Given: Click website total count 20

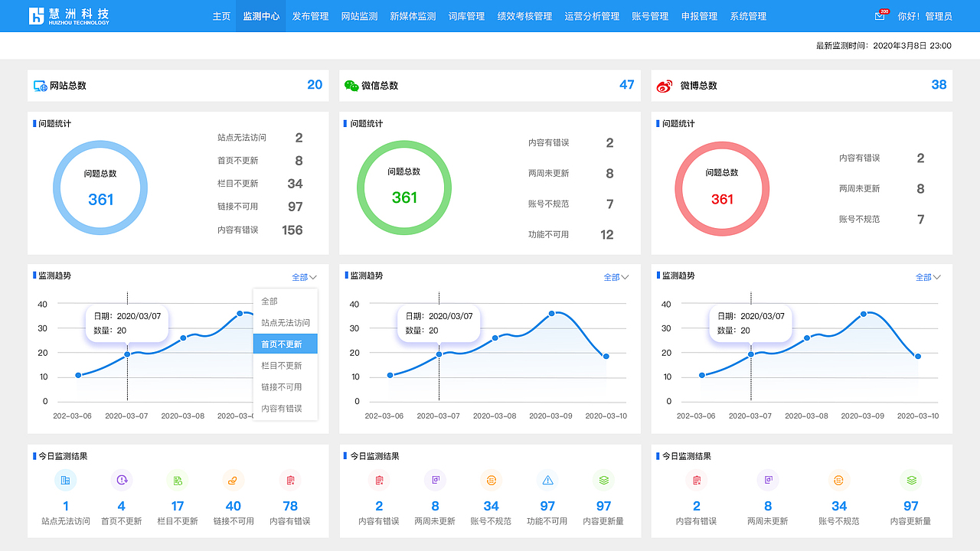Looking at the screenshot, I should pos(315,85).
